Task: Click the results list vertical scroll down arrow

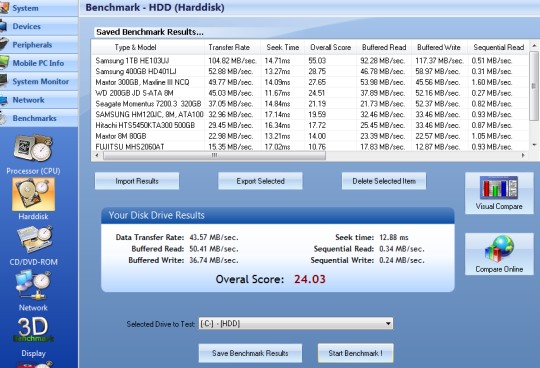Action: [x=534, y=145]
